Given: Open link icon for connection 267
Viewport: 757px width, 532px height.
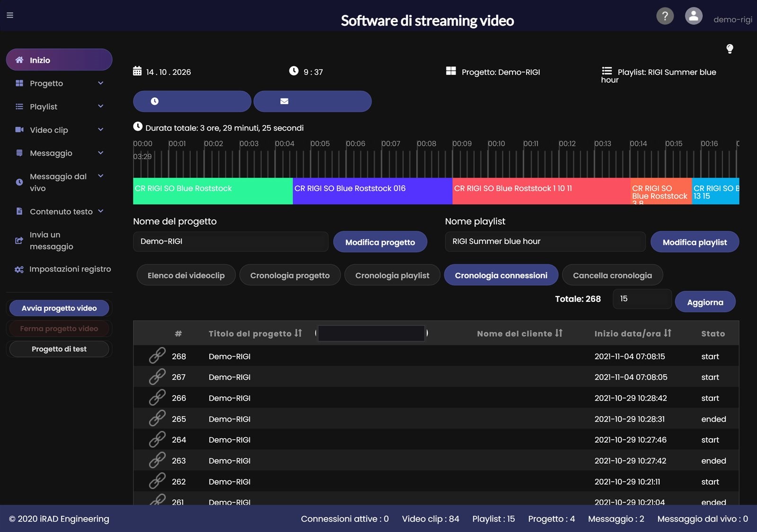Looking at the screenshot, I should tap(157, 376).
